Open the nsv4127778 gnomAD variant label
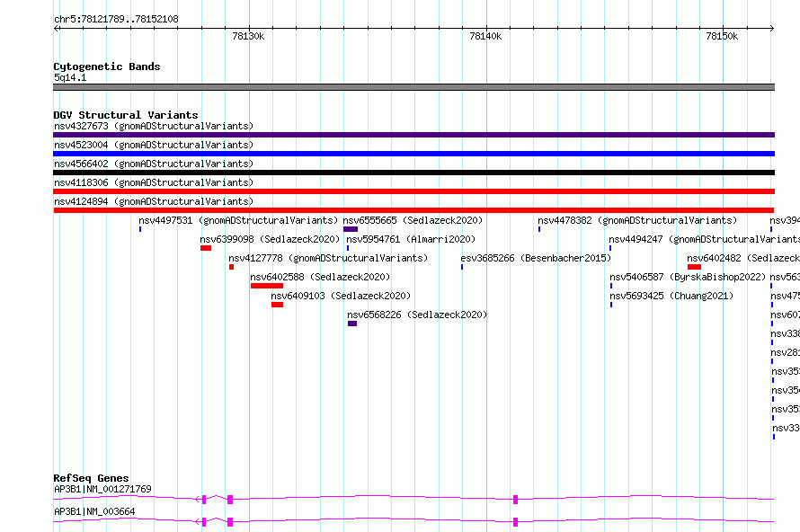The height and width of the screenshot is (532, 800). tap(328, 258)
